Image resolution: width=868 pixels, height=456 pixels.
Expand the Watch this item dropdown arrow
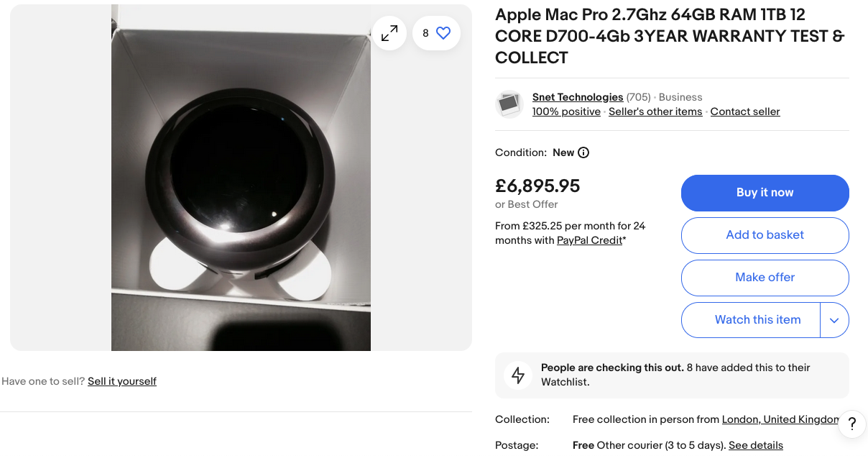pos(834,320)
